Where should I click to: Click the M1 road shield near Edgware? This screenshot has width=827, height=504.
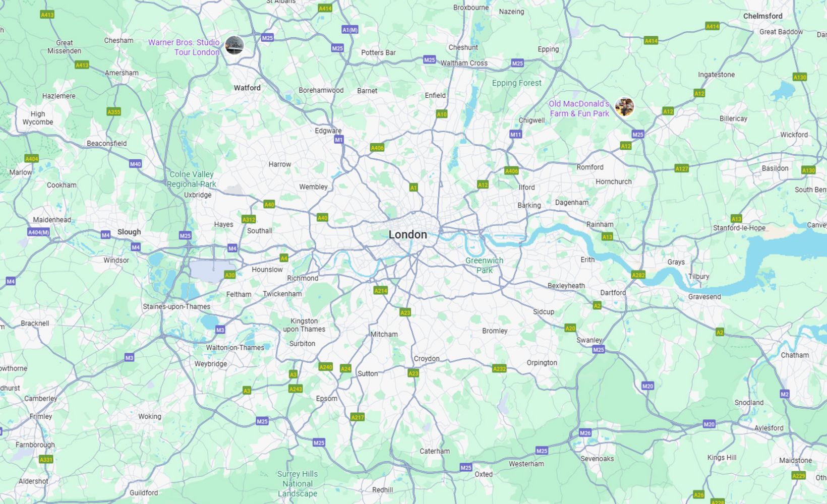339,140
